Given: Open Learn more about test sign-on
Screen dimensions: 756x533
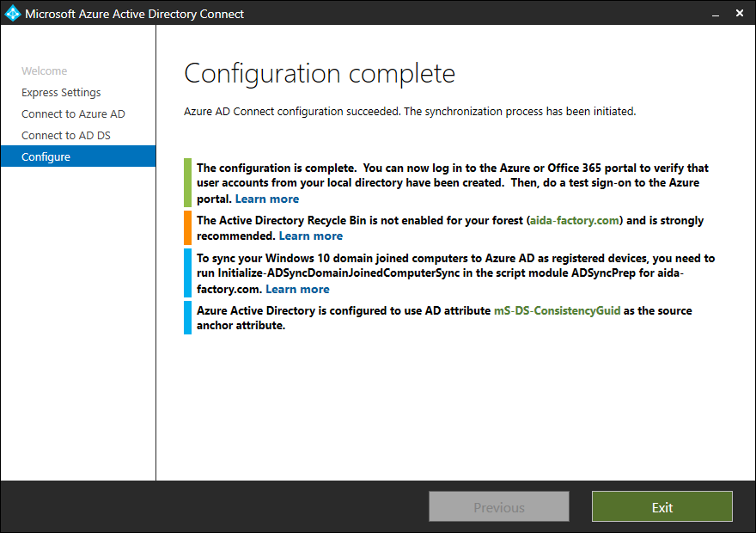Looking at the screenshot, I should pyautogui.click(x=266, y=199).
